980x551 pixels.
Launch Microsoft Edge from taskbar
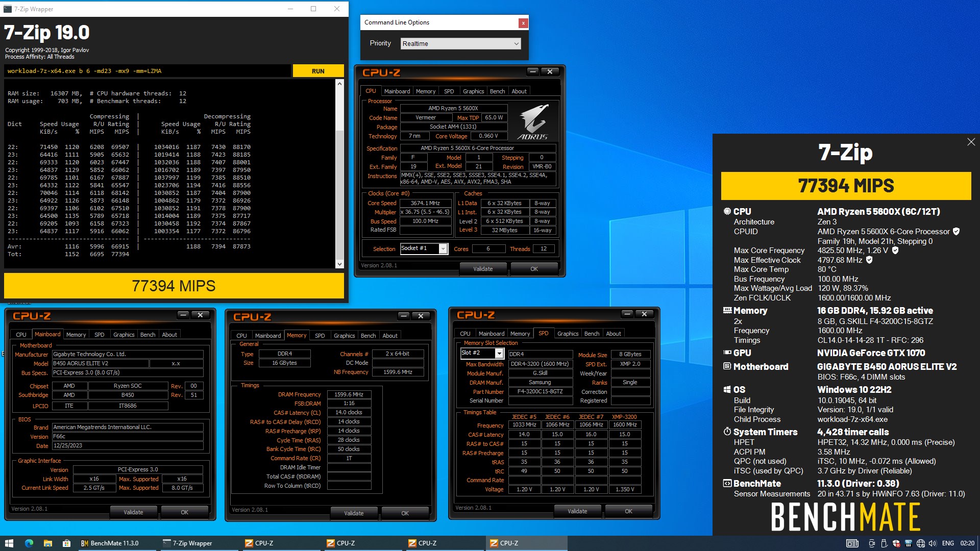pos(29,543)
